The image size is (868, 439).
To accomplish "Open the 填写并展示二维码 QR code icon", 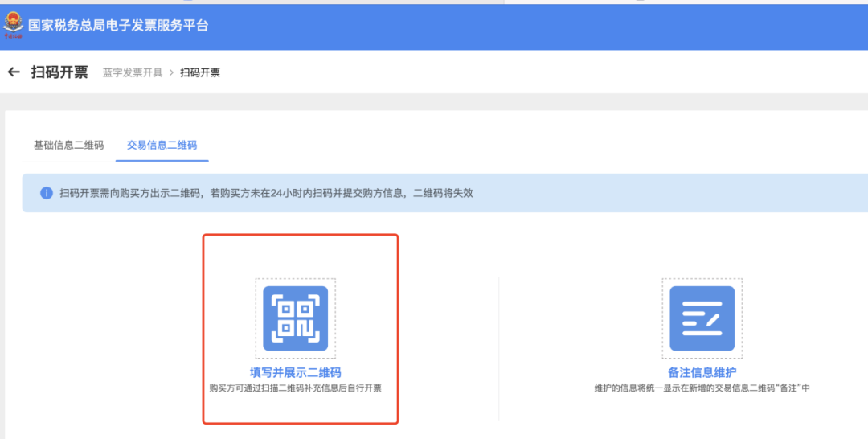I will click(x=295, y=318).
